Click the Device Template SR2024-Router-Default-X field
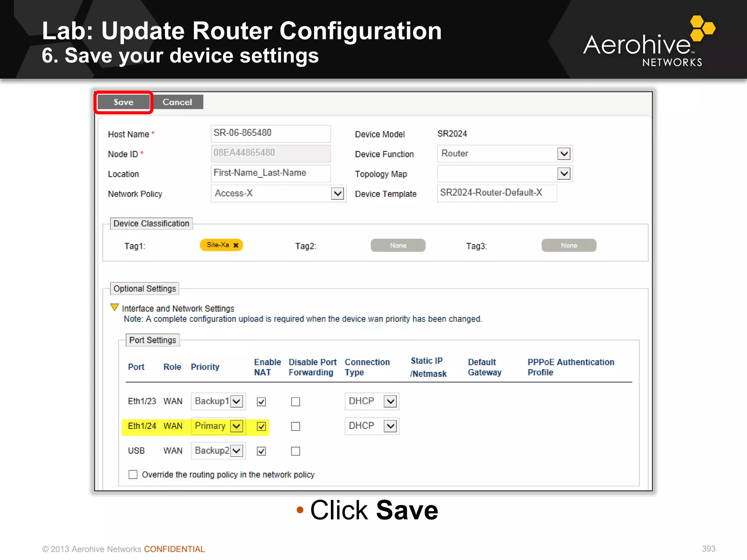This screenshot has height=560, width=747. click(x=497, y=193)
